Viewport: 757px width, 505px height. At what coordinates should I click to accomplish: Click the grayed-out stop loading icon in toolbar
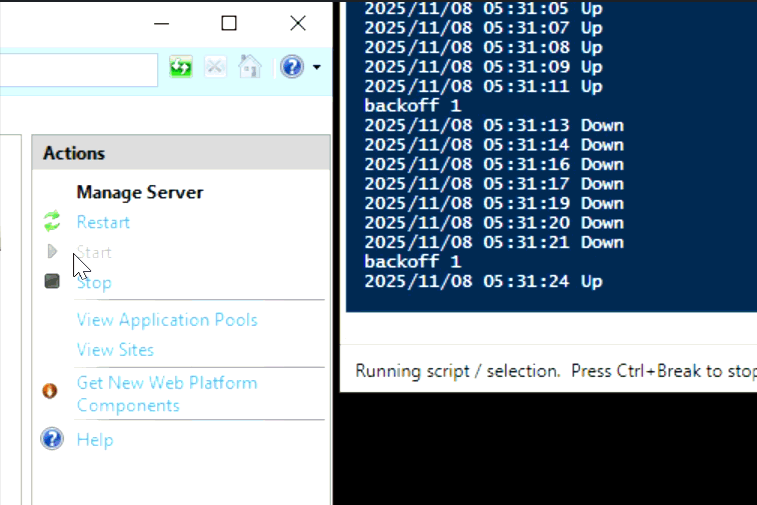click(x=215, y=68)
